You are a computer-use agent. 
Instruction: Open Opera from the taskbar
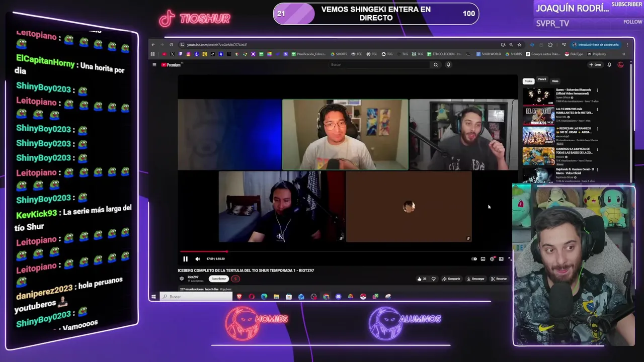[252, 297]
